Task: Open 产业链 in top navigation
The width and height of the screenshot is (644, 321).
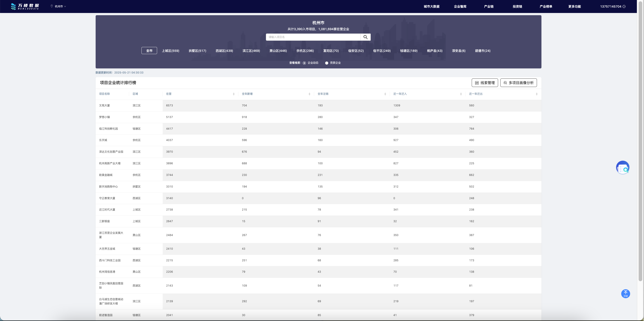Action: [488, 6]
